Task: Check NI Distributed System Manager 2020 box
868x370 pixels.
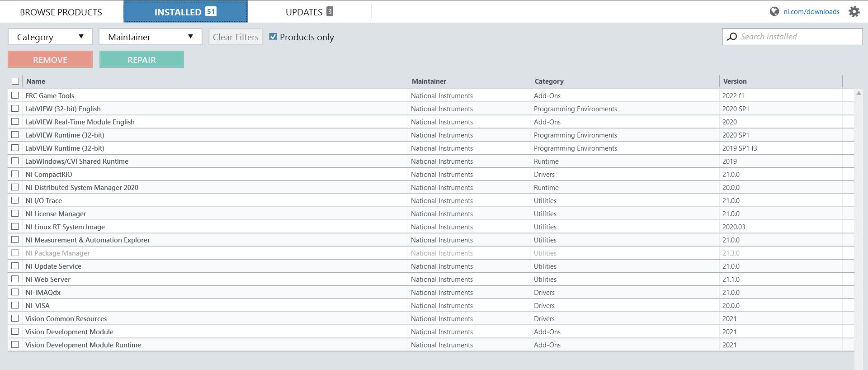Action: click(15, 187)
